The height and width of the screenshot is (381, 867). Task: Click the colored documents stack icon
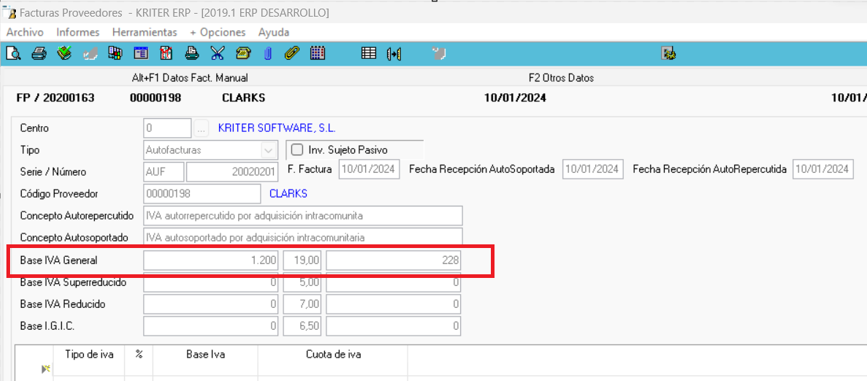coord(115,54)
